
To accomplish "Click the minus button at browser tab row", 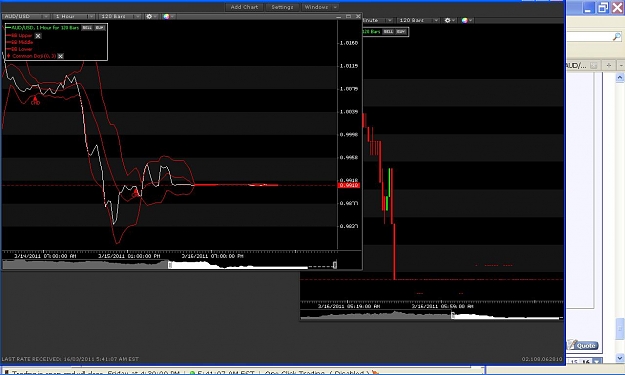I will point(621,65).
